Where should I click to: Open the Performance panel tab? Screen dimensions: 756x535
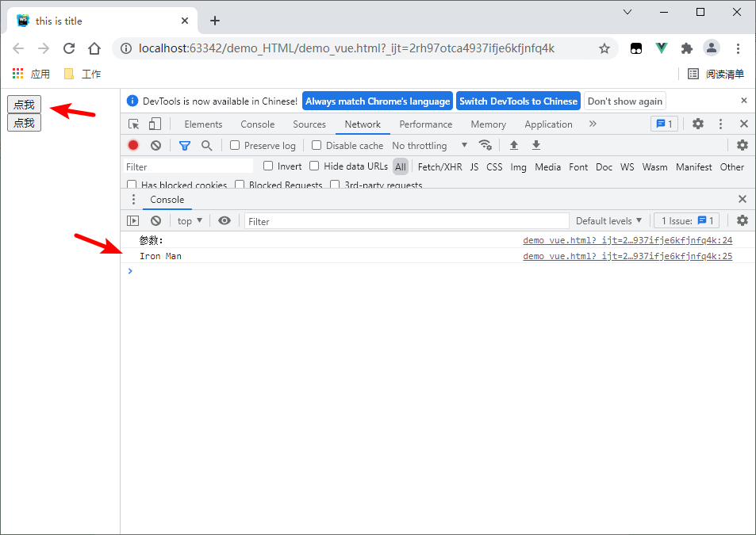426,124
